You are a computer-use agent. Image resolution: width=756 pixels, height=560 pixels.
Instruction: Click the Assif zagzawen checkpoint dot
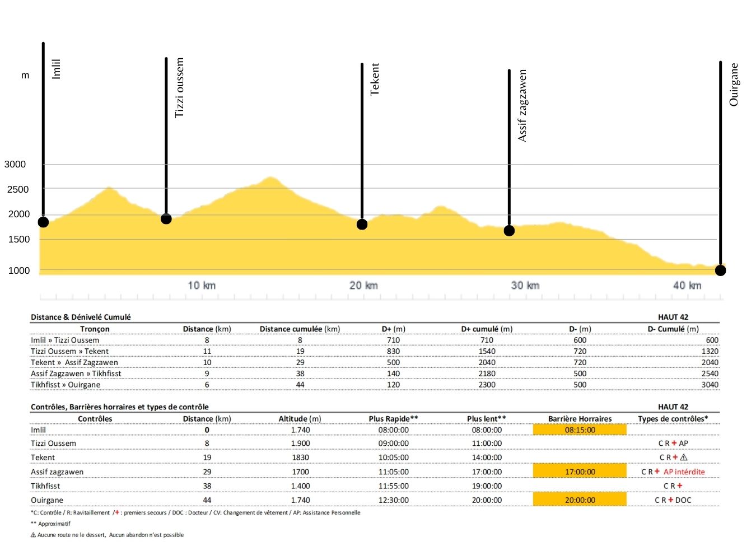click(509, 231)
